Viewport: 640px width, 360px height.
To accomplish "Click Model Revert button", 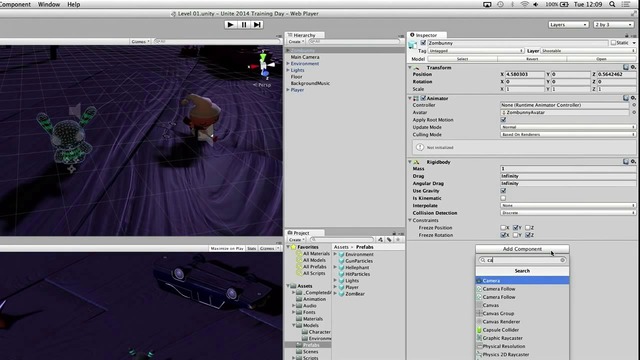I will tap(532, 59).
